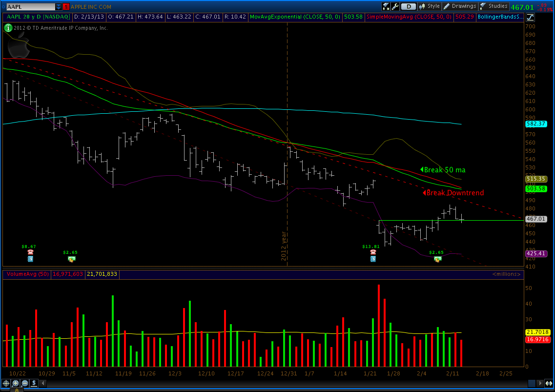Open chart settings wrench icon
Screen dimensions: 555x392
[x=395, y=6]
